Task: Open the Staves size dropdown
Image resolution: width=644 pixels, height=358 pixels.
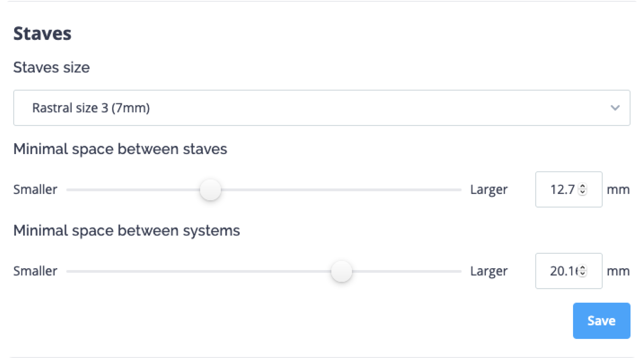Action: [x=322, y=108]
